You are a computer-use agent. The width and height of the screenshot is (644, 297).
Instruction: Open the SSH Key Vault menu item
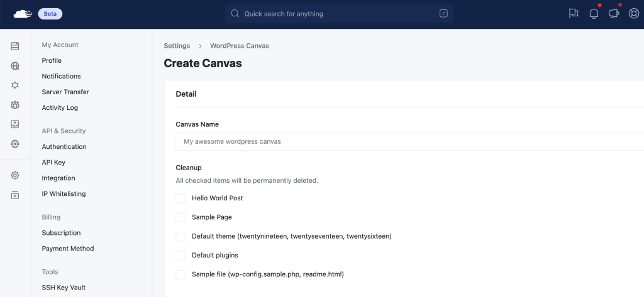coord(64,288)
